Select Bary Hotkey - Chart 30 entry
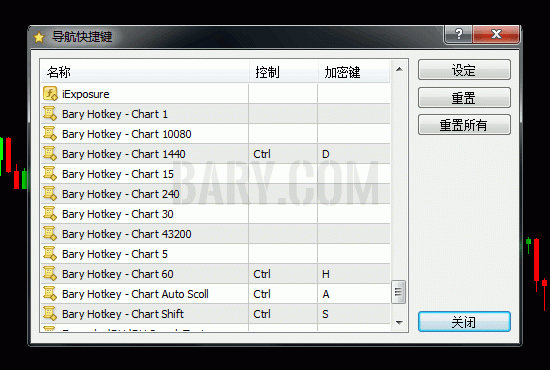 click(118, 214)
